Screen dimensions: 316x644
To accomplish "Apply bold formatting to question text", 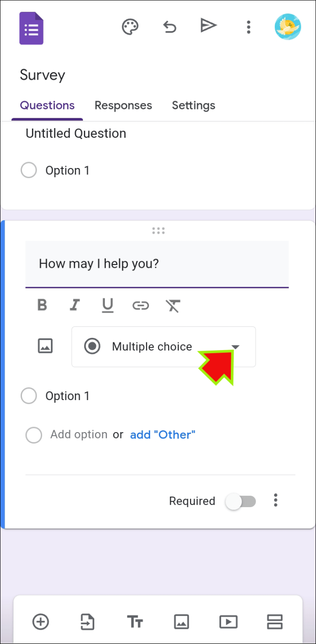I will [42, 305].
